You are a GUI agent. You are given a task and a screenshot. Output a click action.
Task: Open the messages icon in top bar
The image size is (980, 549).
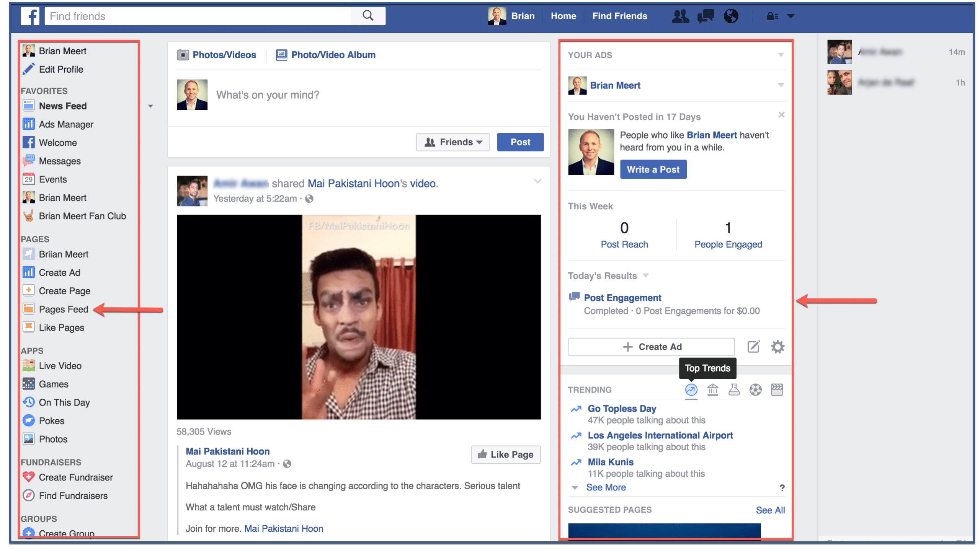coord(706,16)
